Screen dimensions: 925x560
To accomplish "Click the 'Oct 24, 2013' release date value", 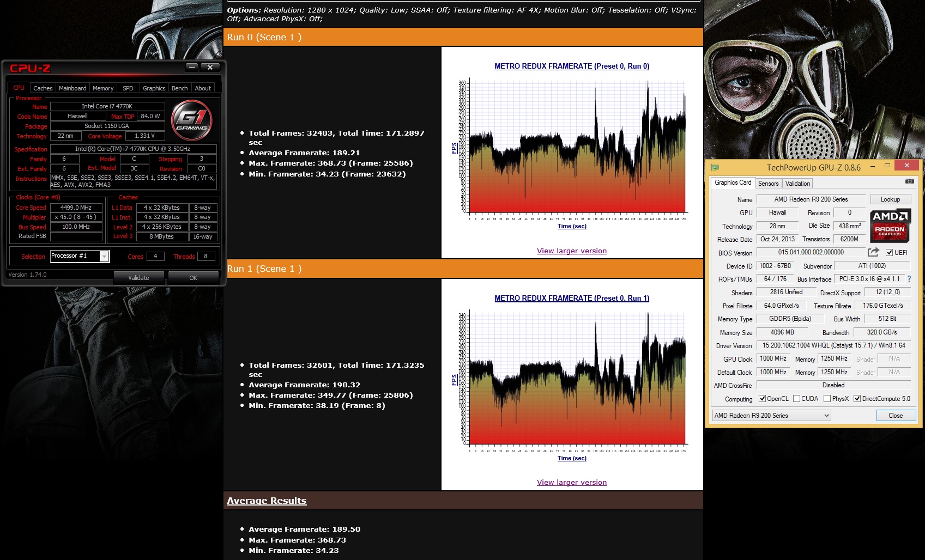I will (778, 239).
